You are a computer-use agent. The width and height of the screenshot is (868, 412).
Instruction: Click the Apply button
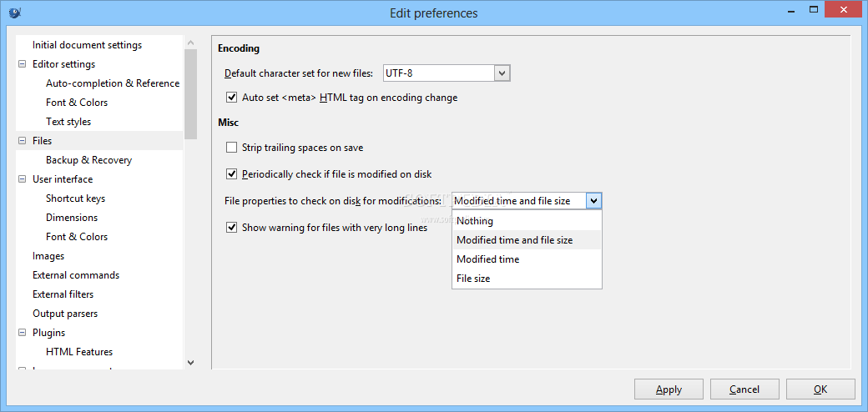click(x=669, y=389)
